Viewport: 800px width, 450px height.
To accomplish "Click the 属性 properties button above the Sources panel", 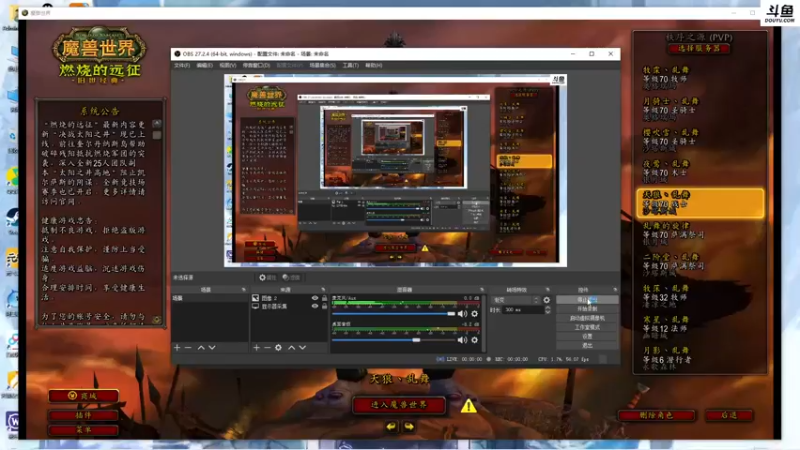I will [x=267, y=278].
